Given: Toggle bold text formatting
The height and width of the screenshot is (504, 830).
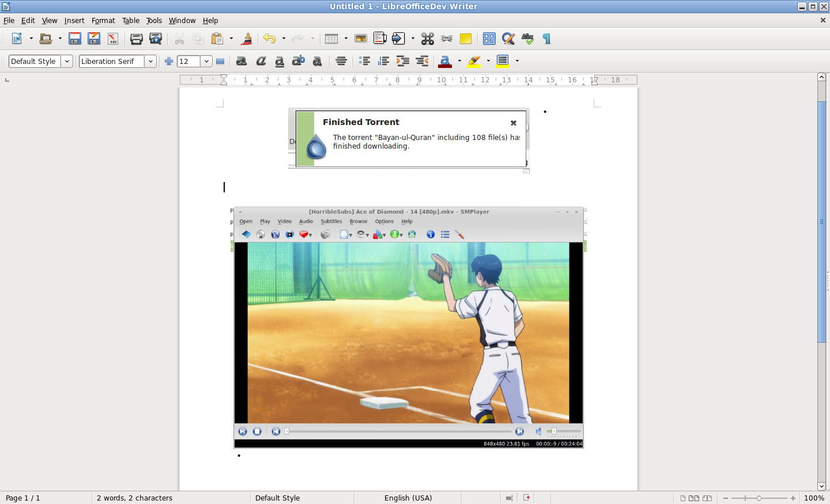Looking at the screenshot, I should click(242, 61).
